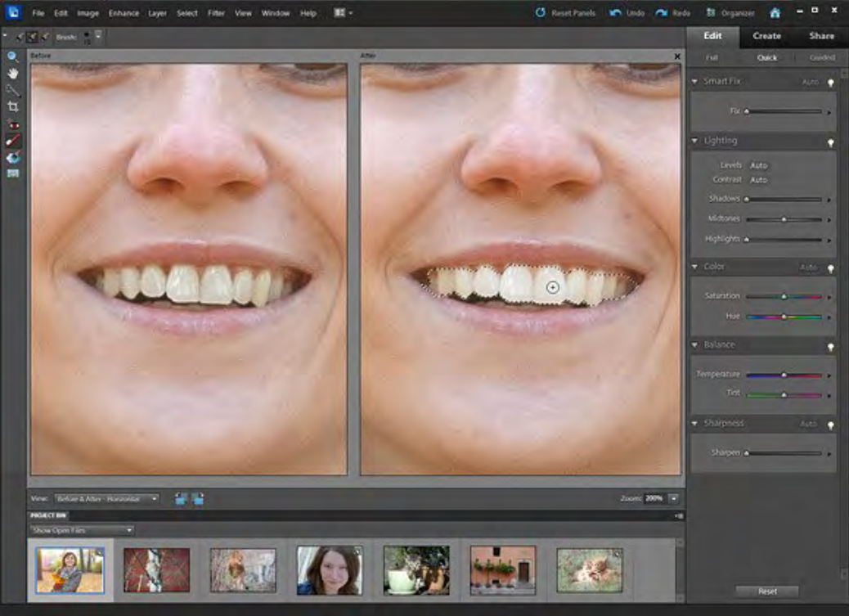Select the Whiten Teeth tool

[x=13, y=141]
